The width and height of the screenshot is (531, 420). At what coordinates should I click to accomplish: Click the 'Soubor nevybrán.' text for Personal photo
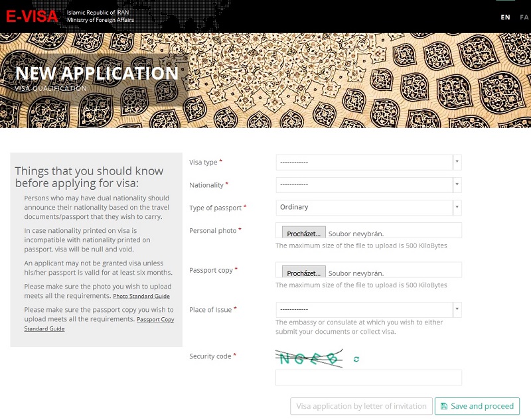coord(356,234)
